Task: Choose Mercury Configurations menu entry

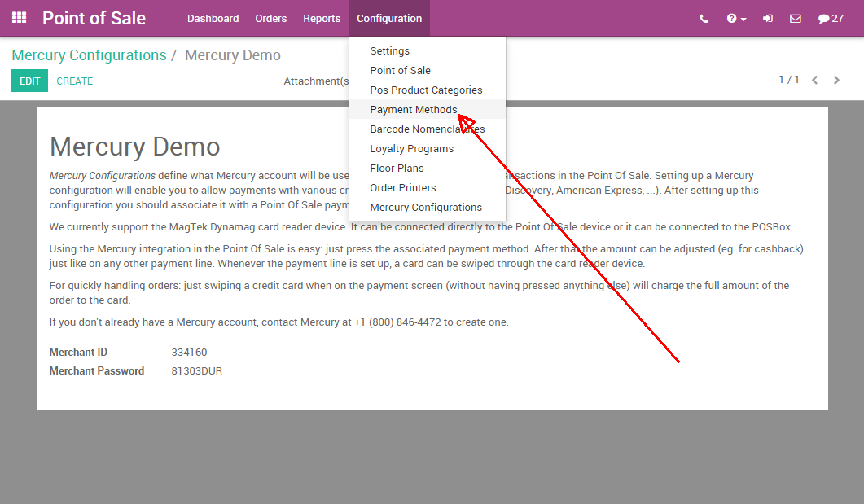Action: coord(427,207)
